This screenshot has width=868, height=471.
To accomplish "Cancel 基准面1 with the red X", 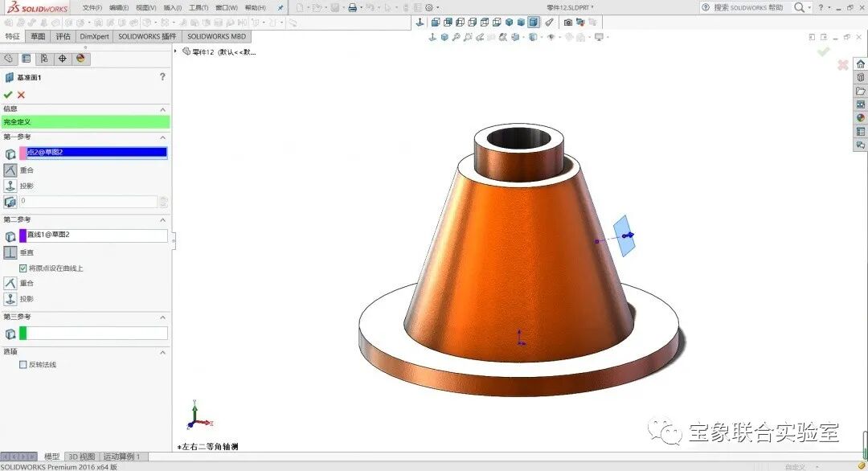I will tap(21, 95).
